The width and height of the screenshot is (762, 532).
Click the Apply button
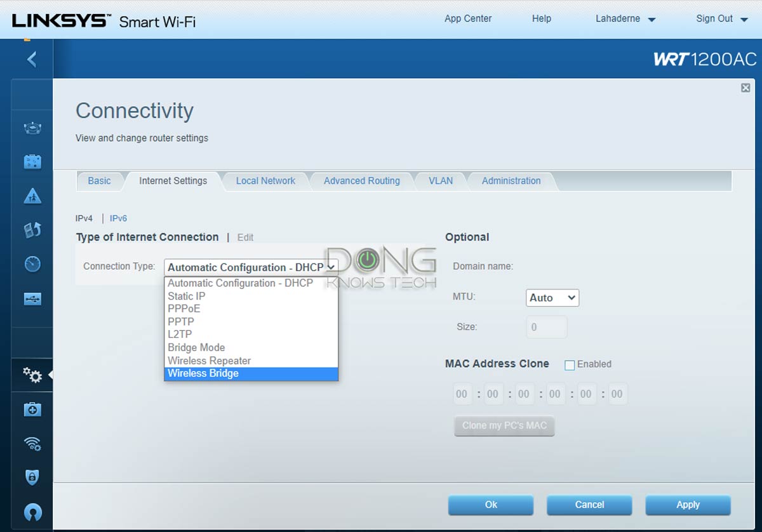point(688,505)
